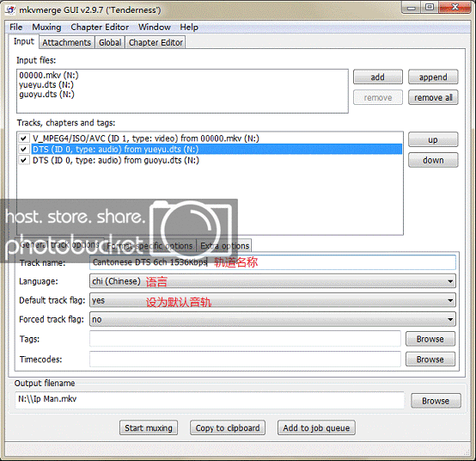Uncheck the DTS track from yueyu.dts
The image size is (476, 461).
coord(24,149)
